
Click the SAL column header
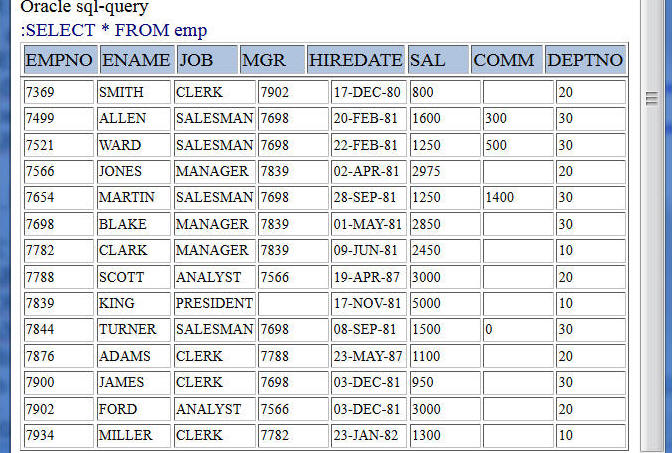[438, 60]
